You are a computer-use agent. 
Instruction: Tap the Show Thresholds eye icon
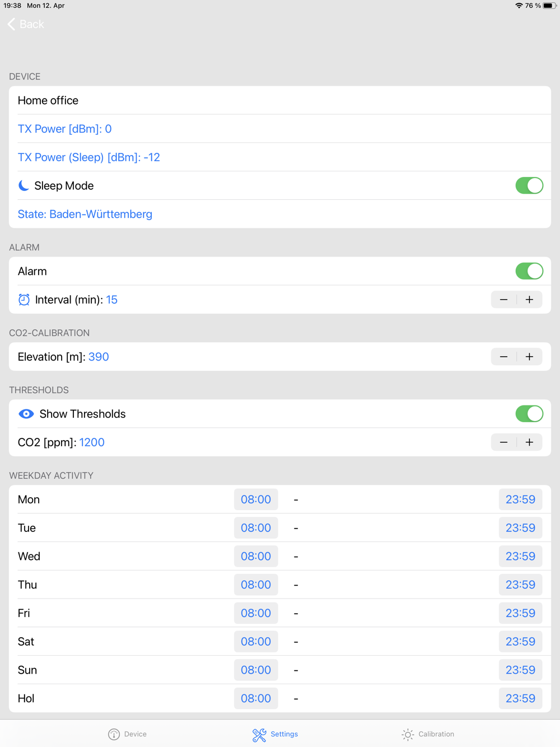click(26, 414)
